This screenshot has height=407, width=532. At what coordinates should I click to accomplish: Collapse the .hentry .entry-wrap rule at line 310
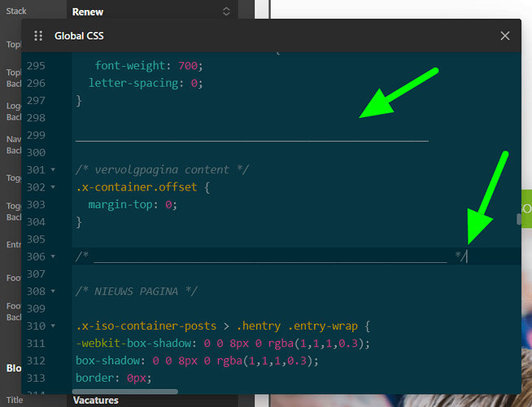[x=53, y=326]
